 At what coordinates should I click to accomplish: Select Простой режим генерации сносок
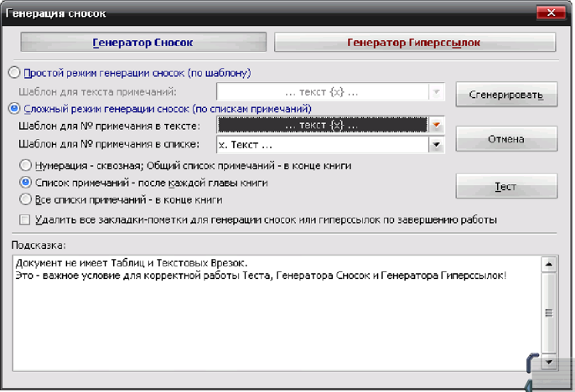click(x=13, y=73)
